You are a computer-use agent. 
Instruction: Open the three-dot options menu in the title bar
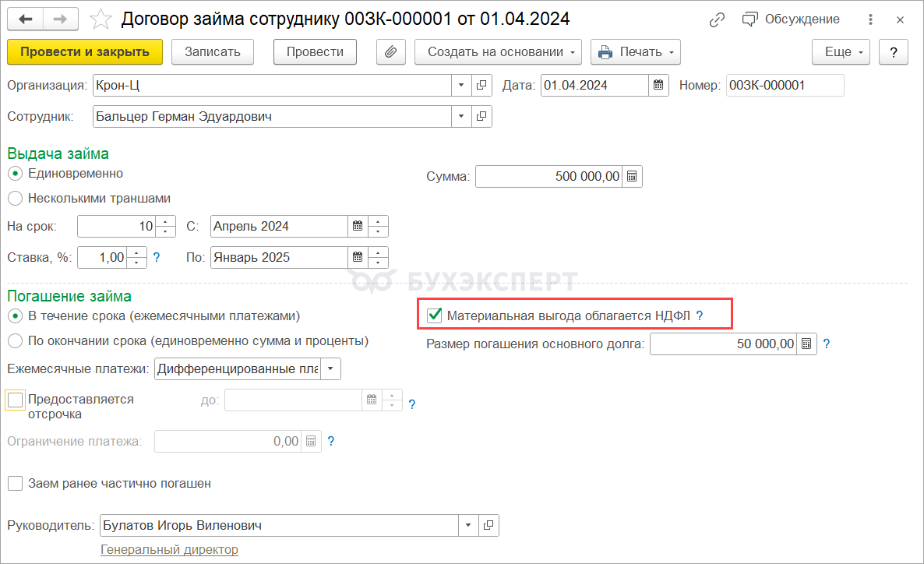tap(870, 19)
